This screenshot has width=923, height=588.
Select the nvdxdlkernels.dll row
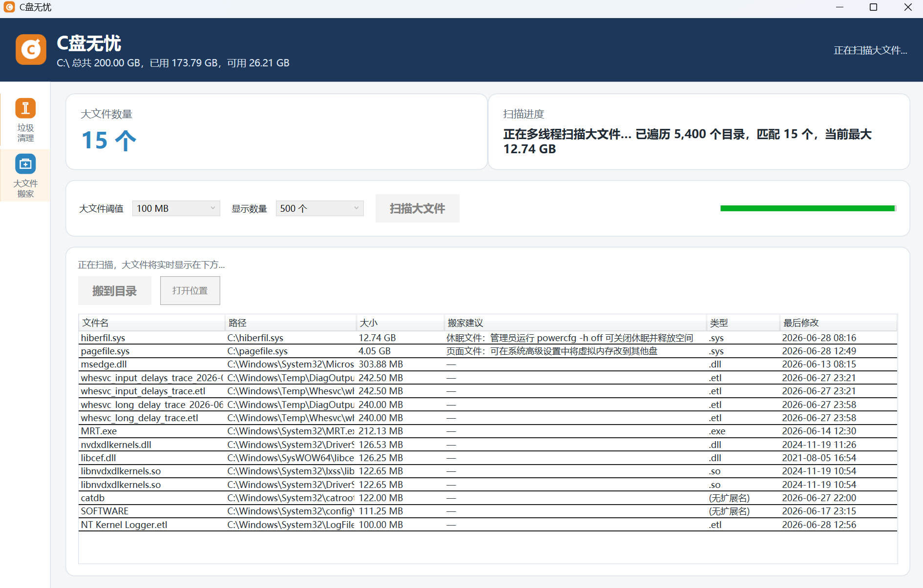(x=488, y=445)
